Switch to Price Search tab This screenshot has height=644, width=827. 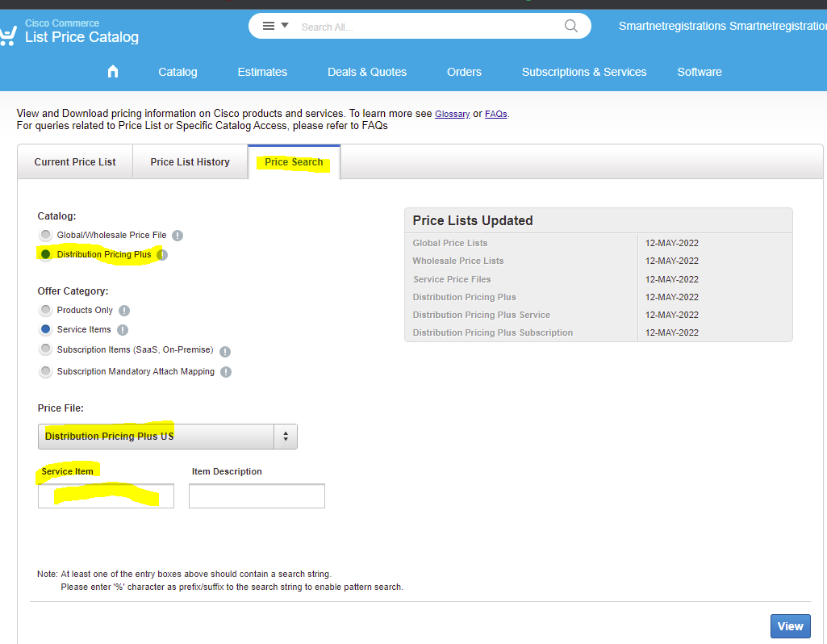coord(294,162)
